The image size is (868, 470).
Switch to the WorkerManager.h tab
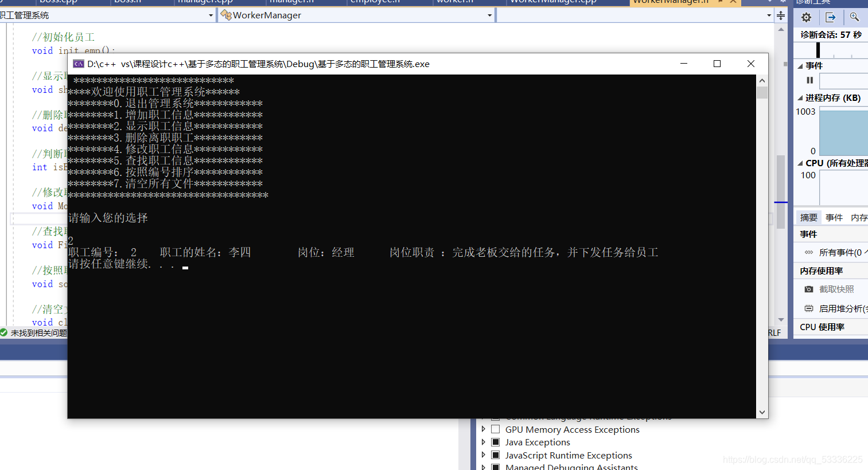click(671, 2)
